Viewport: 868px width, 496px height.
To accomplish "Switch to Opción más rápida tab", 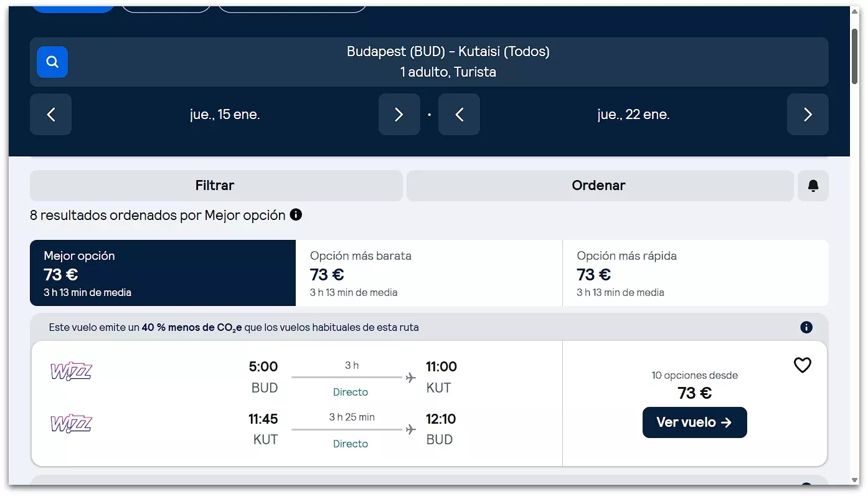I will [695, 273].
